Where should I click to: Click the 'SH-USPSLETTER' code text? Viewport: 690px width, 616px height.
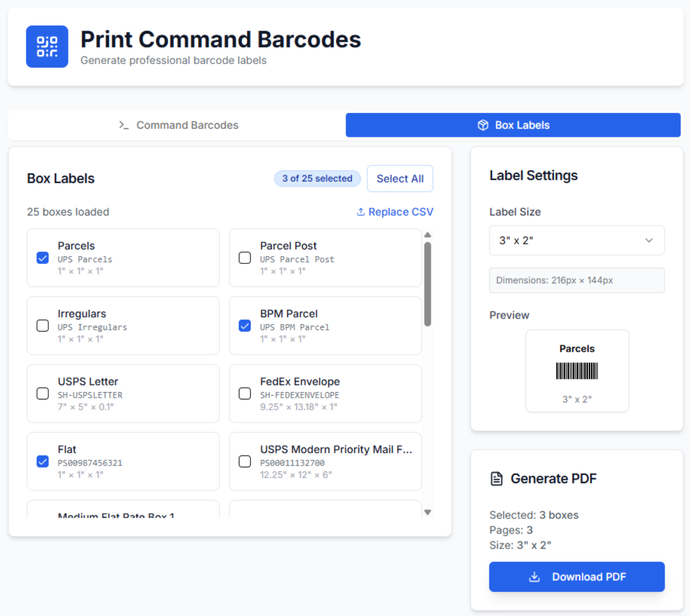[x=90, y=395]
